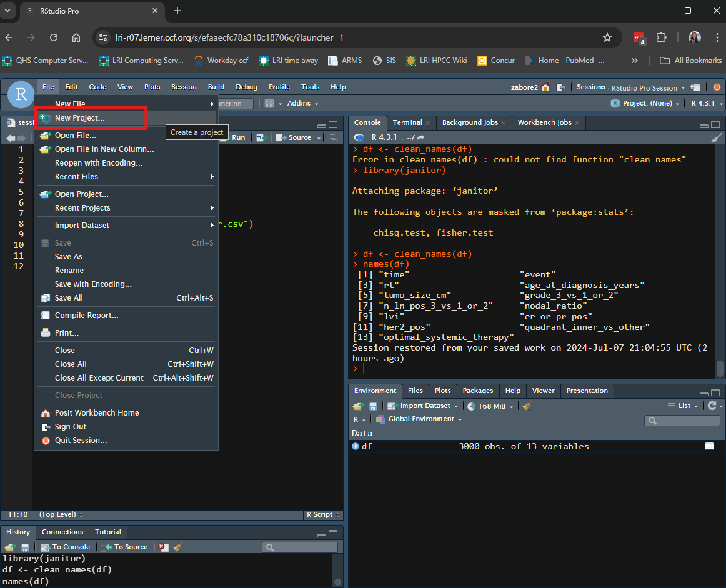Open the Edit menu
The image size is (726, 588).
pyautogui.click(x=71, y=87)
